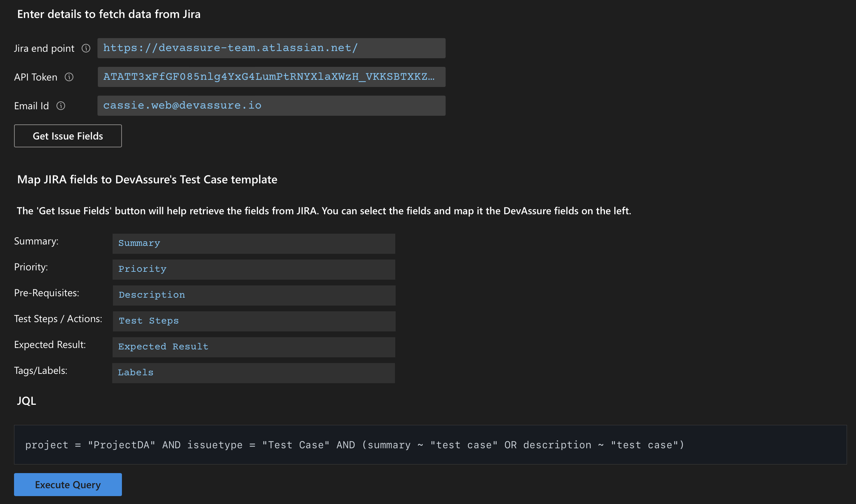Select the Pre-Requisites field mapping dropdown
The image size is (856, 504).
click(253, 295)
